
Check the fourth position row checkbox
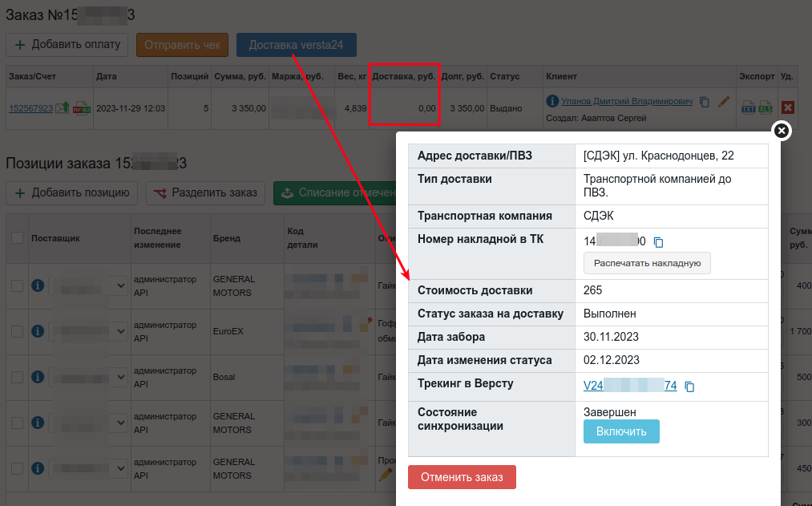(17, 423)
